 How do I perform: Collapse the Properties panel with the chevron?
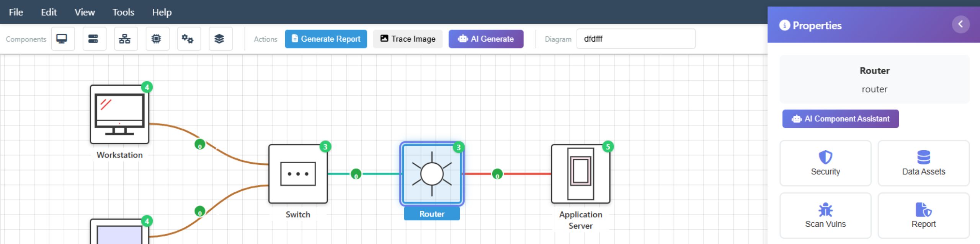(960, 24)
